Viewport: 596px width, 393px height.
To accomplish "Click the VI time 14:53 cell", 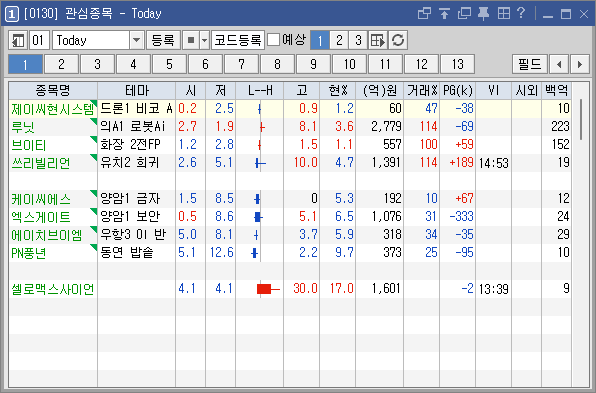I will point(493,163).
